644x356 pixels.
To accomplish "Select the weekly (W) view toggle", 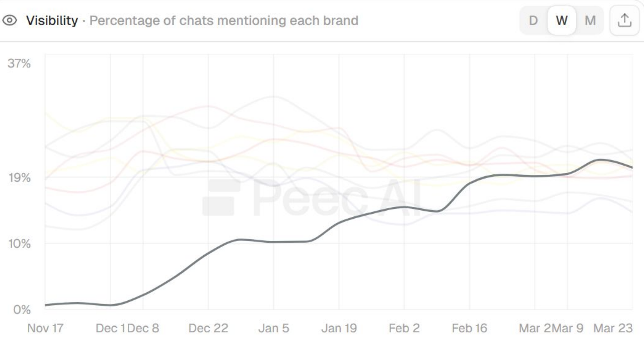I will 562,20.
